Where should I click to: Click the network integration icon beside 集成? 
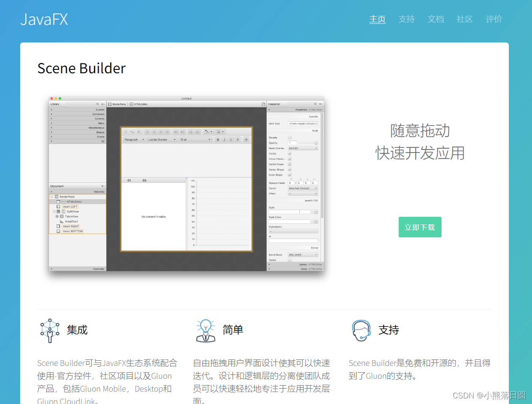50,330
